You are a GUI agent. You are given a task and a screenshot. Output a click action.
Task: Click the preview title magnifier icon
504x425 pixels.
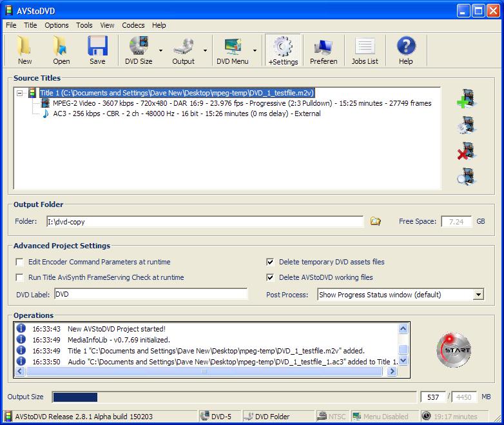467,177
